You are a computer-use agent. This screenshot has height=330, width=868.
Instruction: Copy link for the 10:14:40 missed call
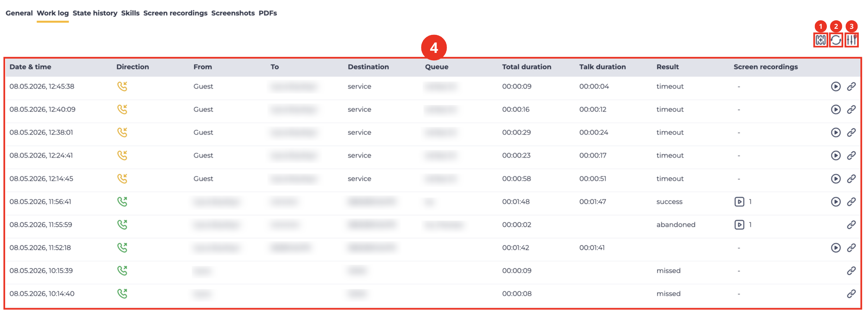[851, 294]
